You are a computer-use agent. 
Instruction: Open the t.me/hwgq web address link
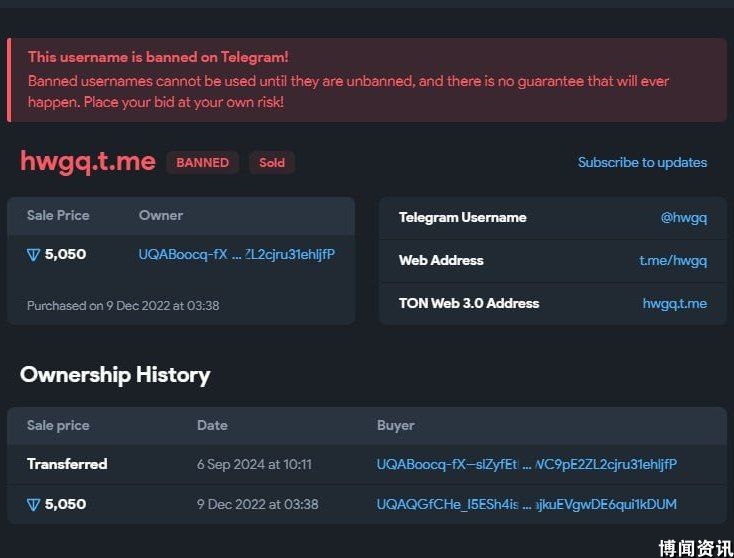[x=673, y=260]
